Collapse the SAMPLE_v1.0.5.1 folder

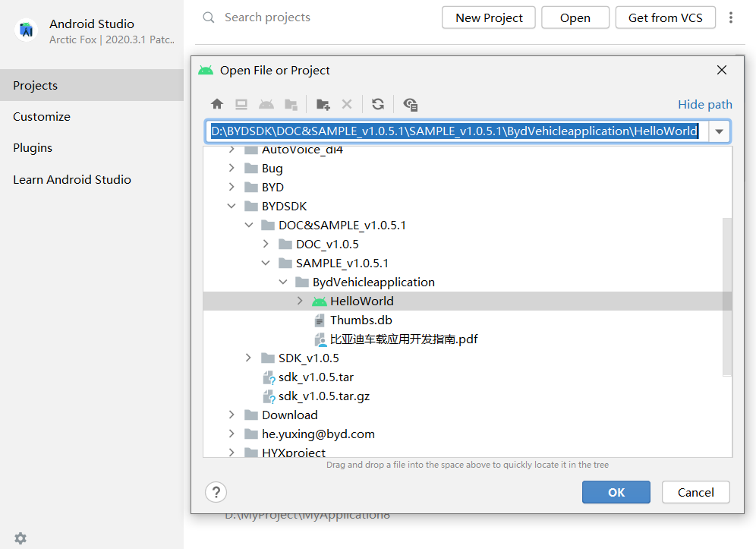click(266, 263)
